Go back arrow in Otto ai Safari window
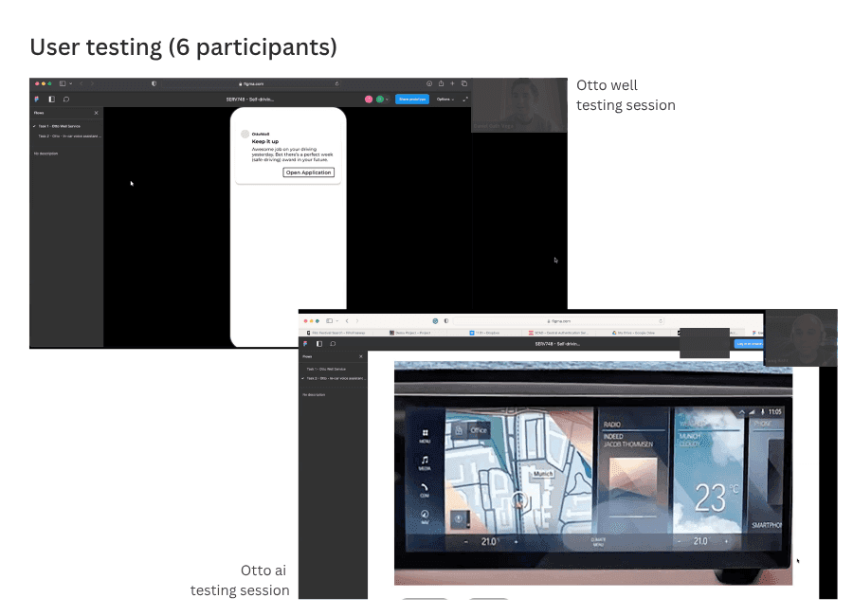Image resolution: width=853 pixels, height=616 pixels. (347, 320)
